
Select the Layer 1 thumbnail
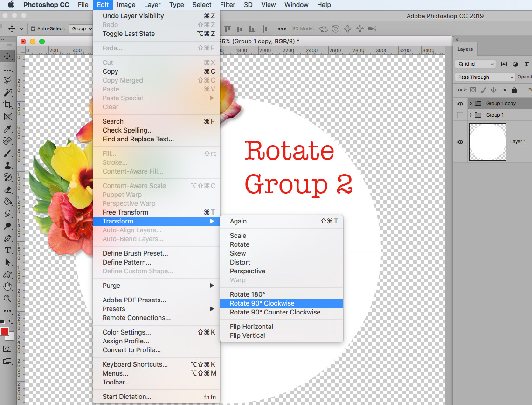click(487, 142)
